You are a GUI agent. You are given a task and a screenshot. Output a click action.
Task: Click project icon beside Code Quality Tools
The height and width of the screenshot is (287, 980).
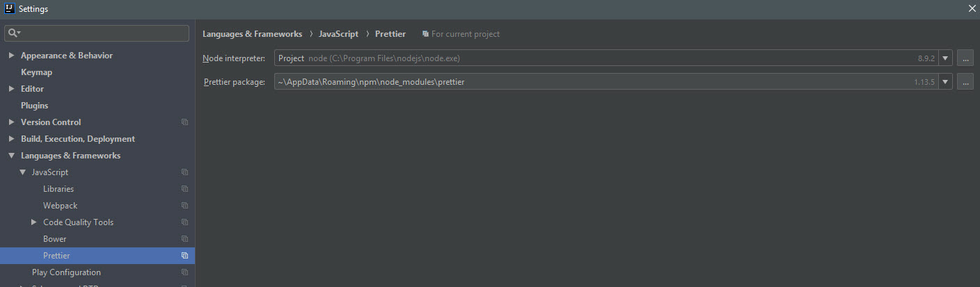pyautogui.click(x=184, y=222)
